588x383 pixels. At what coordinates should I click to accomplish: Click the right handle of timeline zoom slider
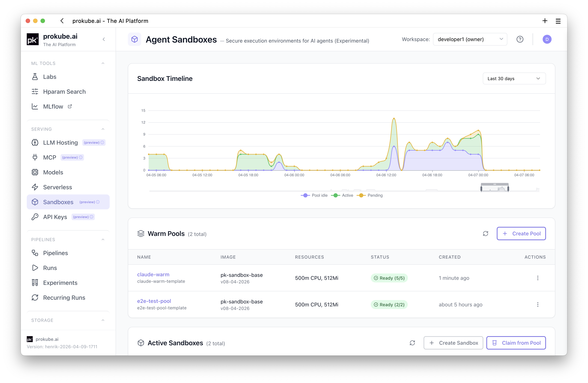(508, 189)
